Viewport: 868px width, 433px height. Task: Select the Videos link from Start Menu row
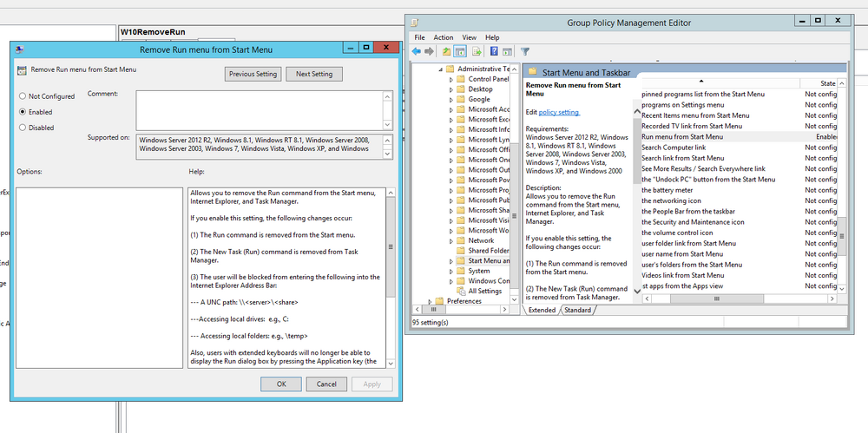[739, 275]
